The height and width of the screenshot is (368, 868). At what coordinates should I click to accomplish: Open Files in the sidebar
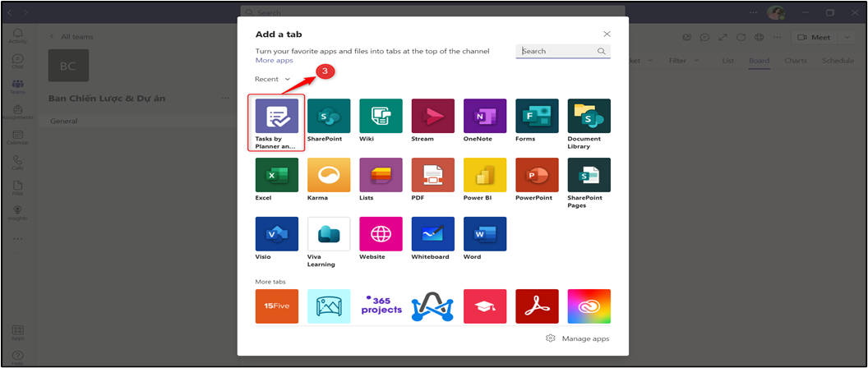[18, 188]
